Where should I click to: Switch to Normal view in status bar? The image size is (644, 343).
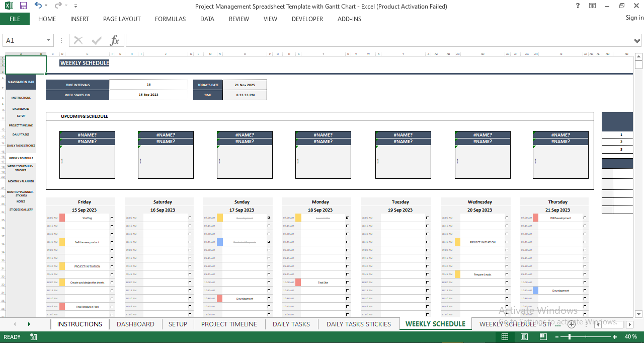(505, 336)
